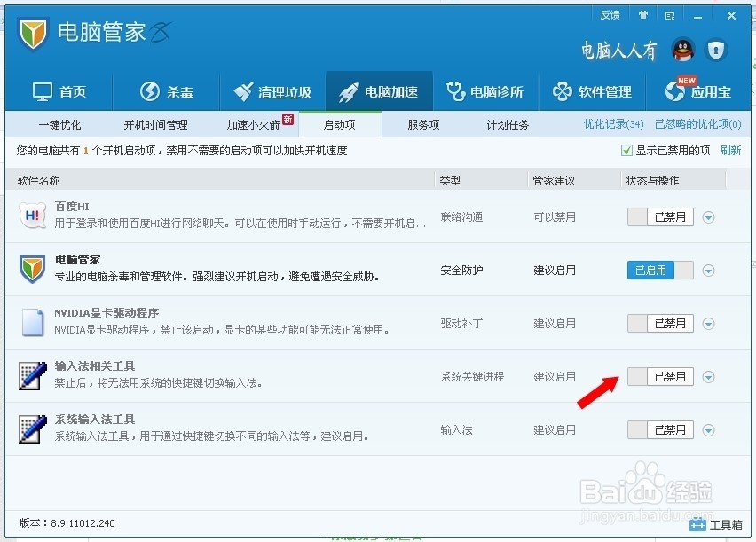Open the 电脑诊所 clinic tab
This screenshot has width=756, height=542.
[484, 91]
